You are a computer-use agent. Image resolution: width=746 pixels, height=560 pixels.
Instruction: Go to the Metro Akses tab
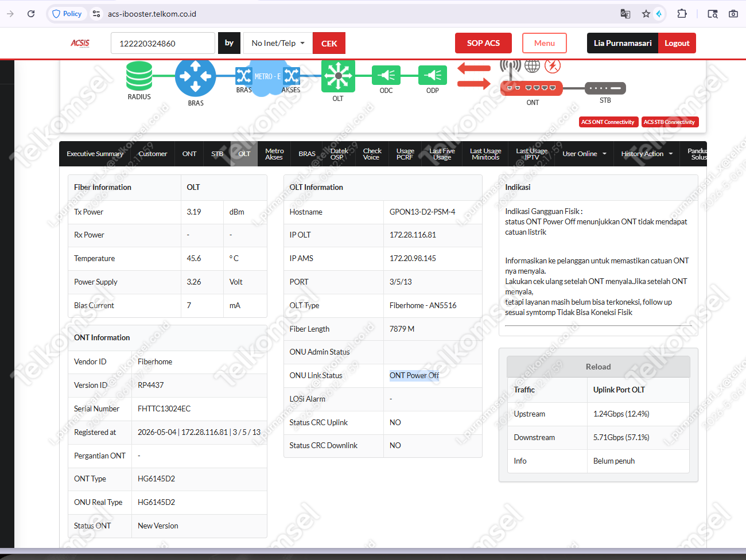274,154
